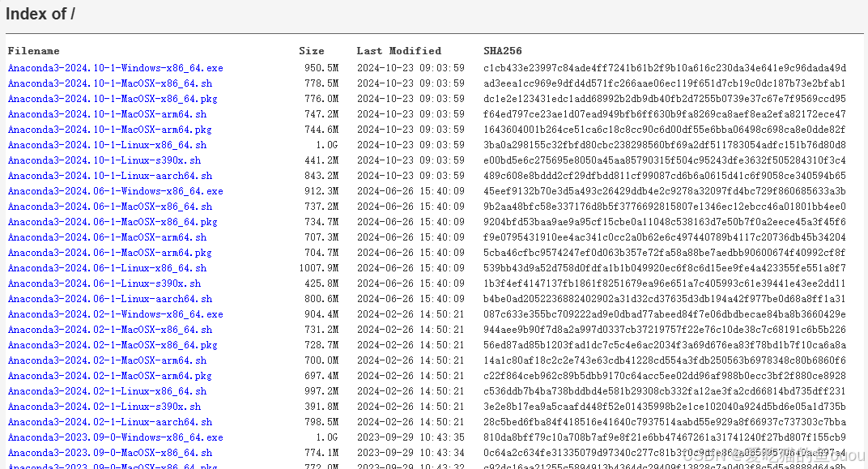
Task: Download Anaconda3-2024.10-1-MacOSX-x86_64.sh
Action: point(109,83)
